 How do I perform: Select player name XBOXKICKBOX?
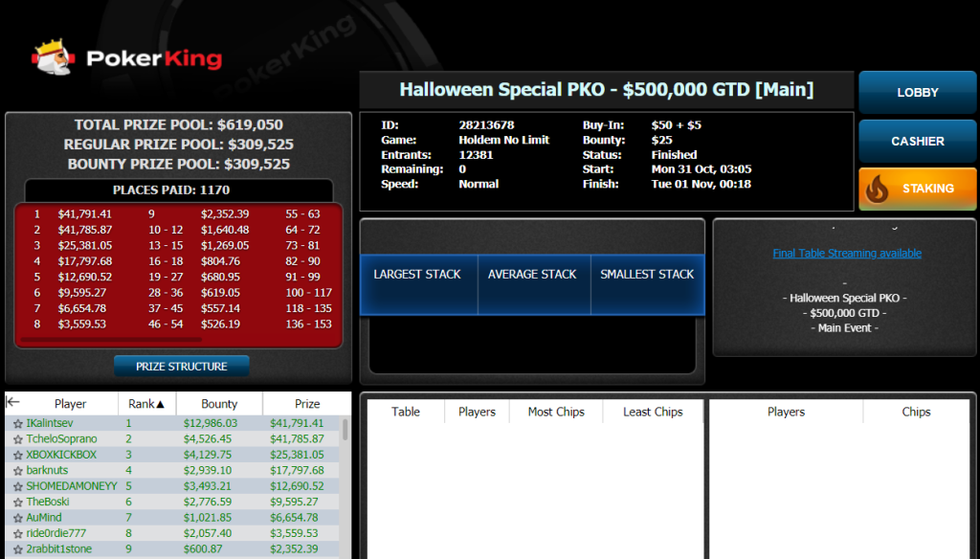61,455
